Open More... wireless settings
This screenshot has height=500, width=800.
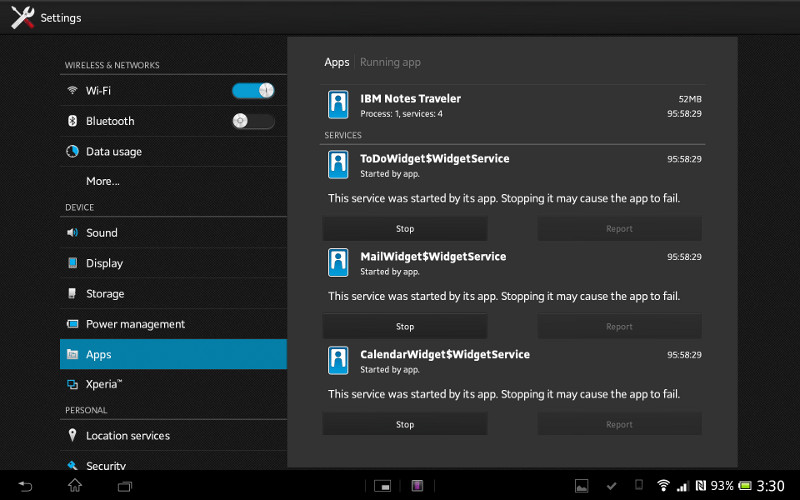coord(173,181)
